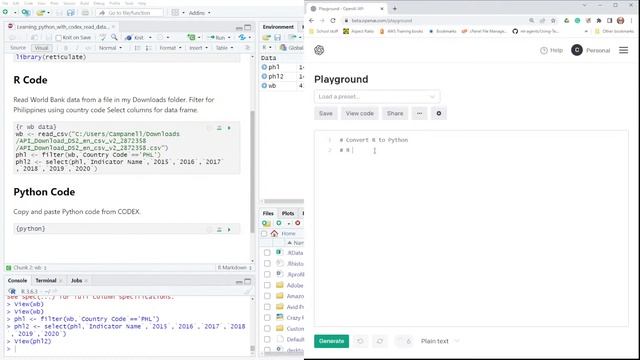
Task: Click the green Generate button
Action: coord(331,341)
